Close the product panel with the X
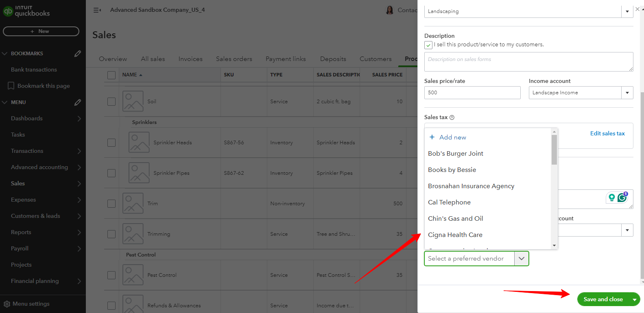 (637, 9)
